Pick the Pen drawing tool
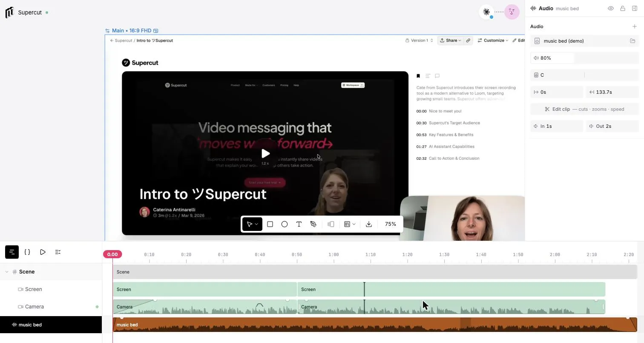The width and height of the screenshot is (644, 343). pyautogui.click(x=313, y=224)
